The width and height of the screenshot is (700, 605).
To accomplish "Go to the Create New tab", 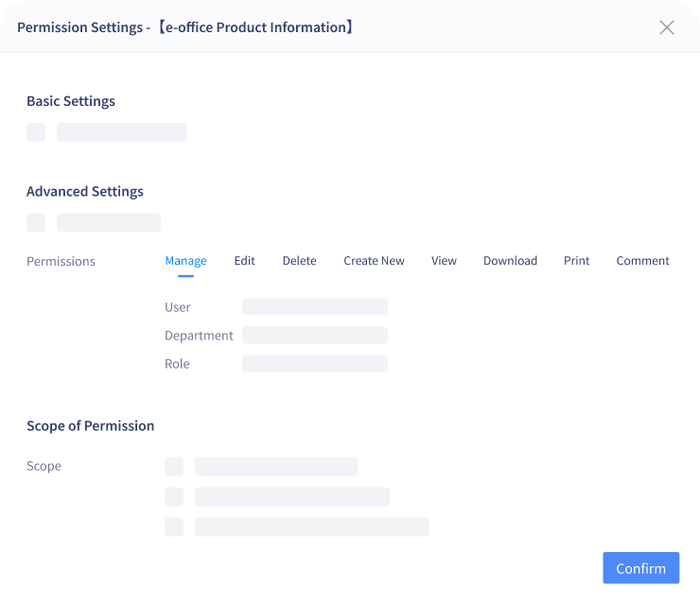I will tap(374, 261).
